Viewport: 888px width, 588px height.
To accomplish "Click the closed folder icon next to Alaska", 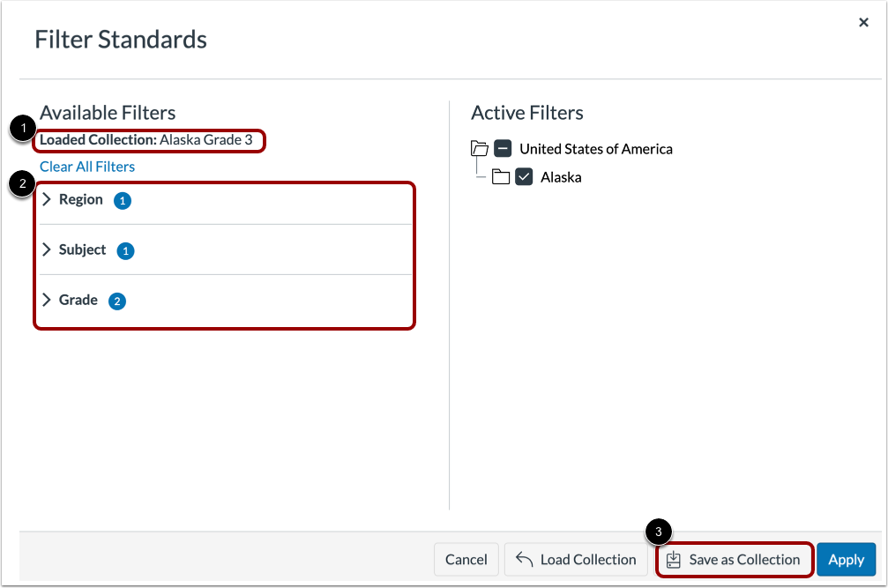I will coord(501,176).
